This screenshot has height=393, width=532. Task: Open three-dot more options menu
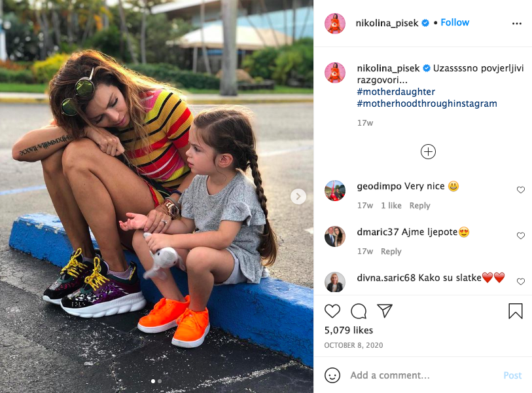pos(517,24)
